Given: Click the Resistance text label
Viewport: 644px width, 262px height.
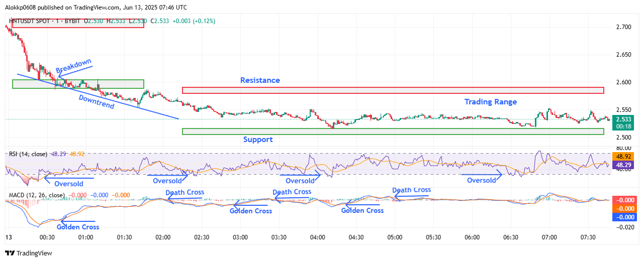Looking at the screenshot, I should [260, 80].
